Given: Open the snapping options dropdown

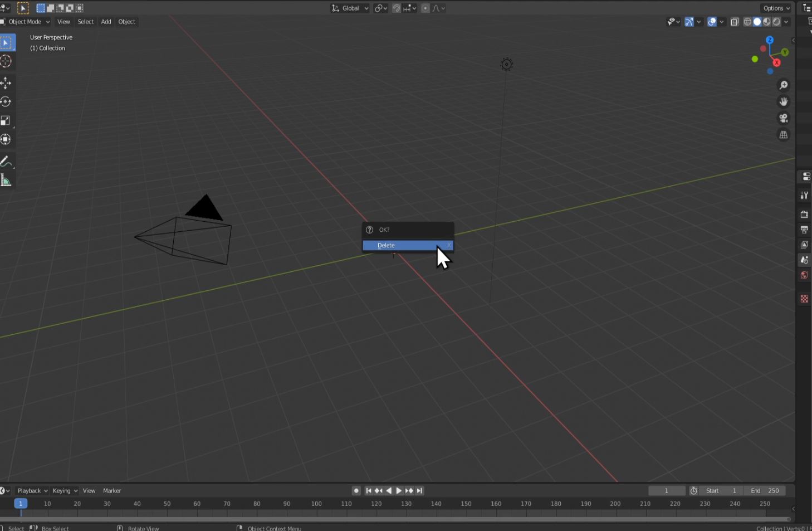Looking at the screenshot, I should 410,8.
